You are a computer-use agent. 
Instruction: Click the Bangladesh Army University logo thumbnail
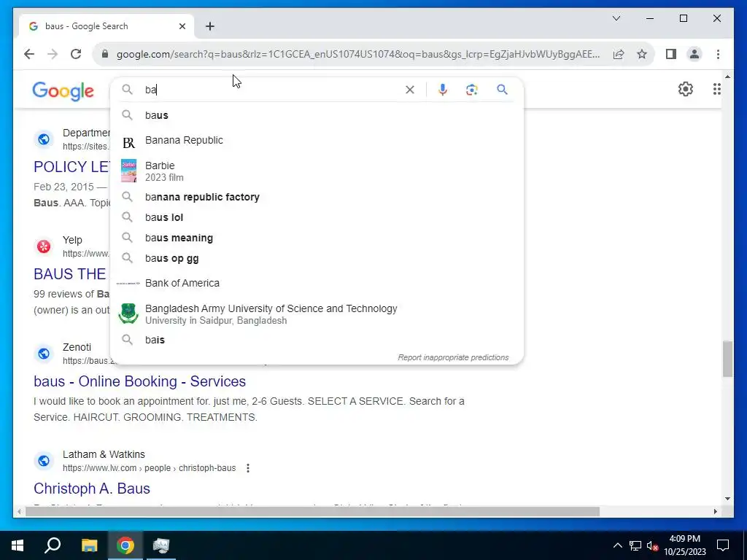click(128, 314)
